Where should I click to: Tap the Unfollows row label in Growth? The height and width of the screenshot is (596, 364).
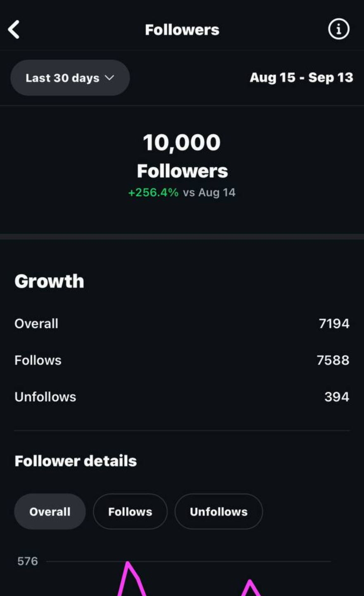[45, 397]
